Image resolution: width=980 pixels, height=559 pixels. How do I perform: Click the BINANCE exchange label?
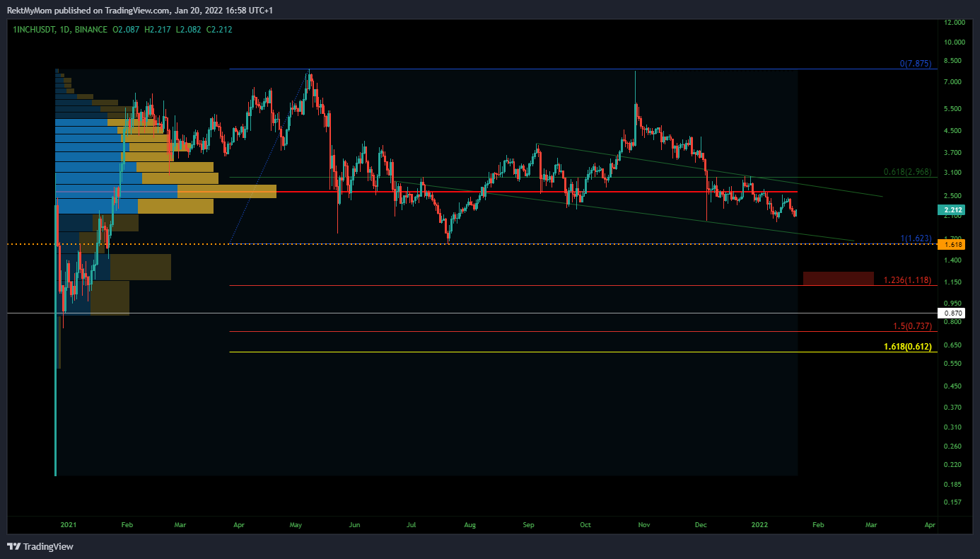(91, 30)
